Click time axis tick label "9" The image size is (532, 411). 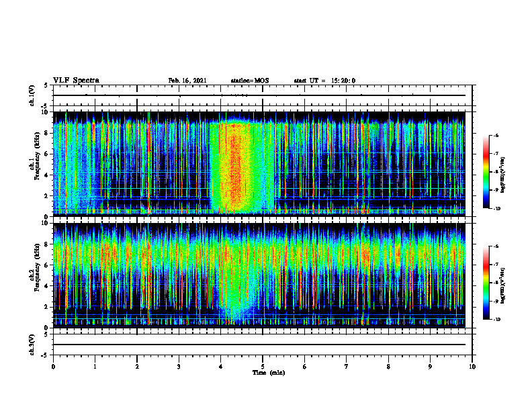tap(430, 367)
